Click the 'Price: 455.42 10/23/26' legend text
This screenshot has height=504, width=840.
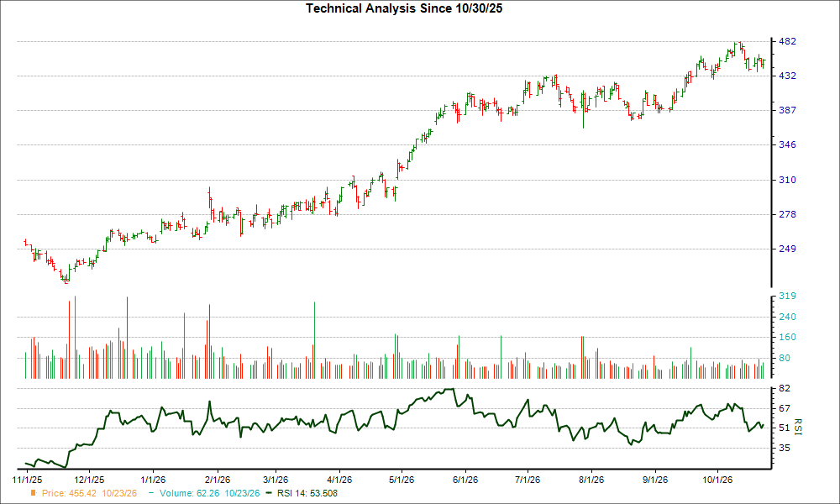[x=90, y=493]
